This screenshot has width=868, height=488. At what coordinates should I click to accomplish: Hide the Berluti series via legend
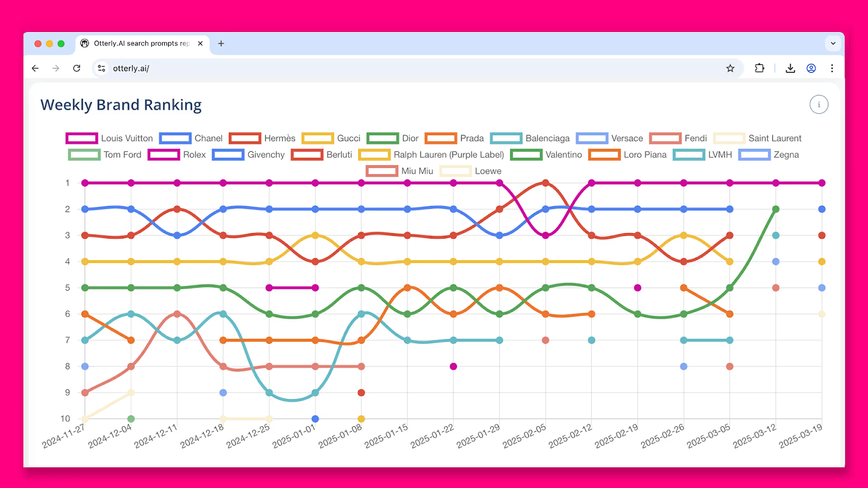click(x=322, y=155)
